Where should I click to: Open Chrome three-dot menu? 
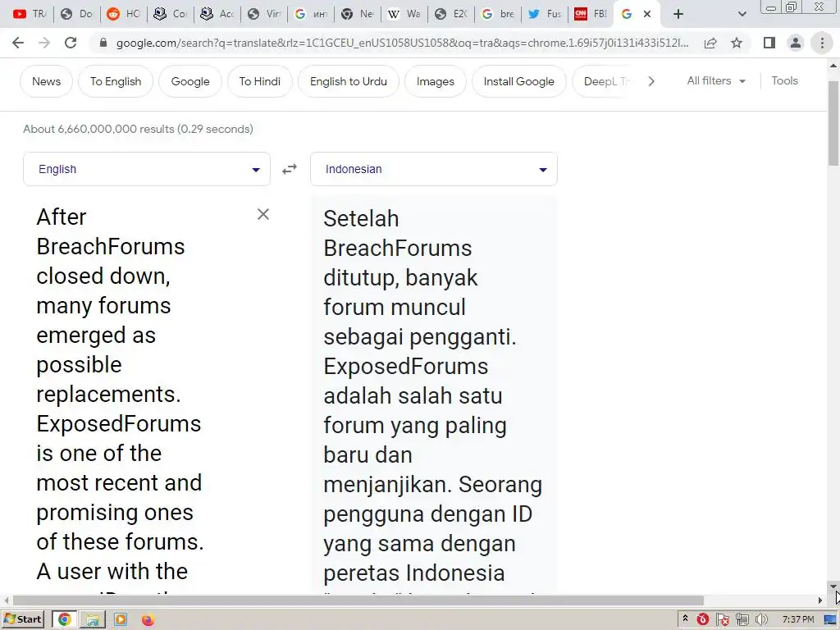tap(822, 43)
